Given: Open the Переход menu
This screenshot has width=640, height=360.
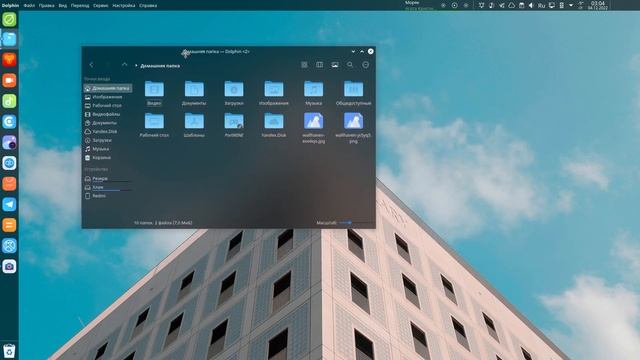Looking at the screenshot, I should click(x=80, y=6).
